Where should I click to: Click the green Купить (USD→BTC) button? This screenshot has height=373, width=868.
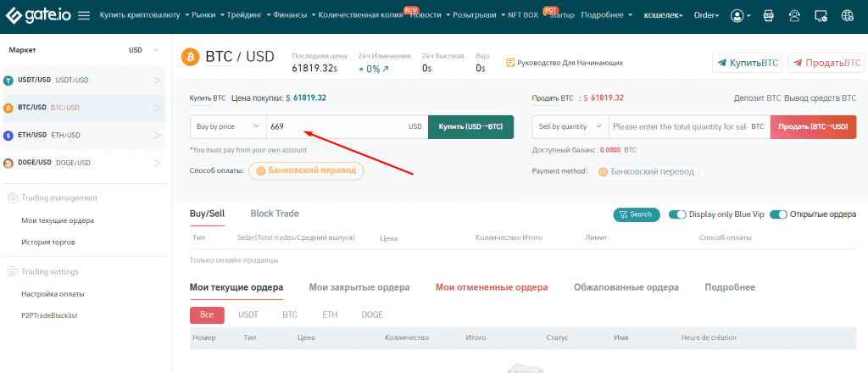[471, 126]
